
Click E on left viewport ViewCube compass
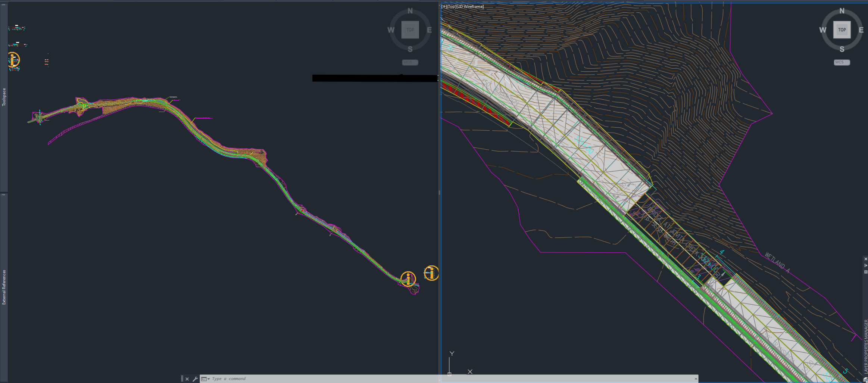click(430, 30)
